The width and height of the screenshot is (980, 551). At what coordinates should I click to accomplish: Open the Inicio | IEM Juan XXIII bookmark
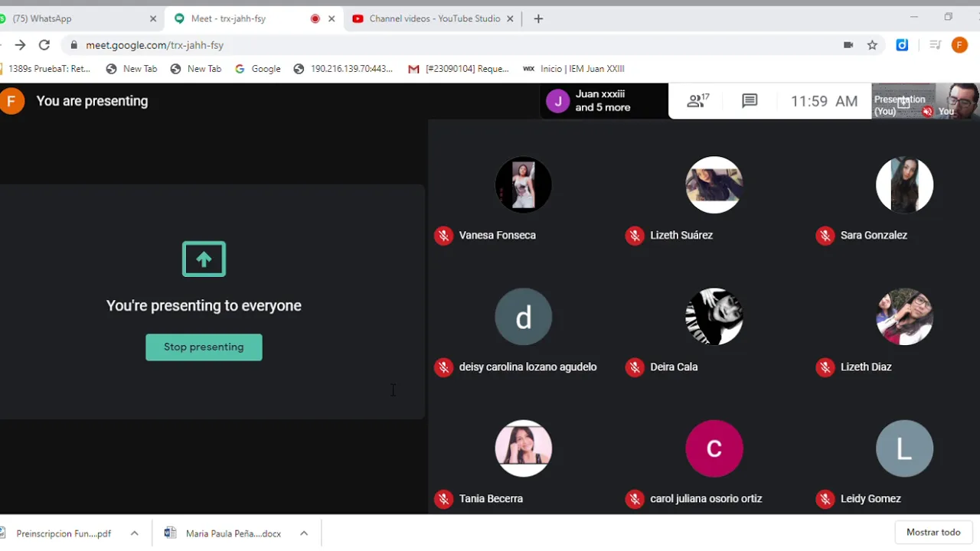(573, 69)
